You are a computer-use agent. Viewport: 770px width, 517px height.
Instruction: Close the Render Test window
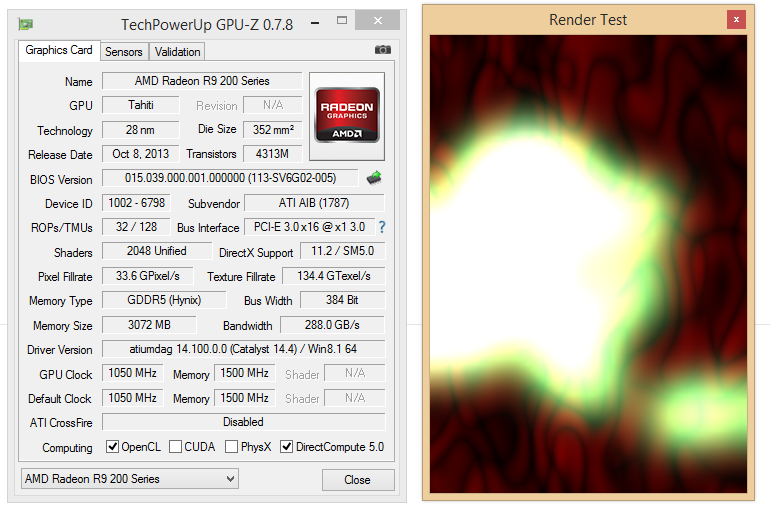coord(736,20)
